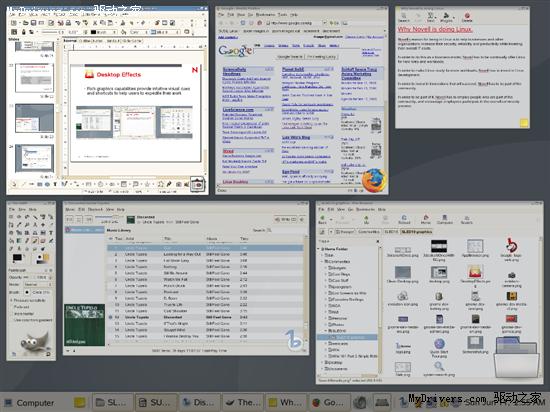The image size is (550, 412).
Task: Open the LiveScience.com heading link
Action: [238, 110]
